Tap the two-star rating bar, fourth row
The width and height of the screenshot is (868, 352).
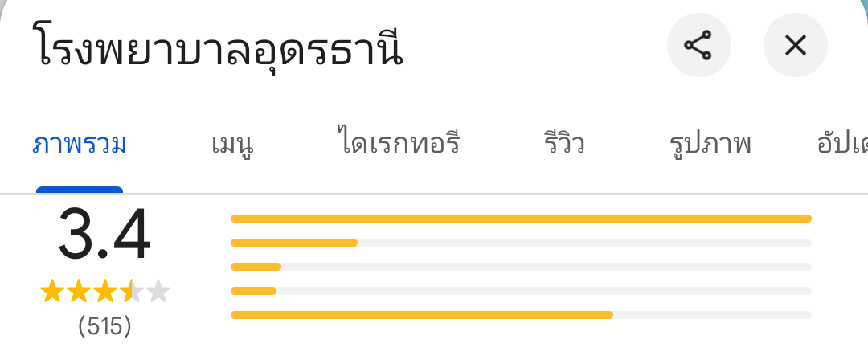coord(521,291)
